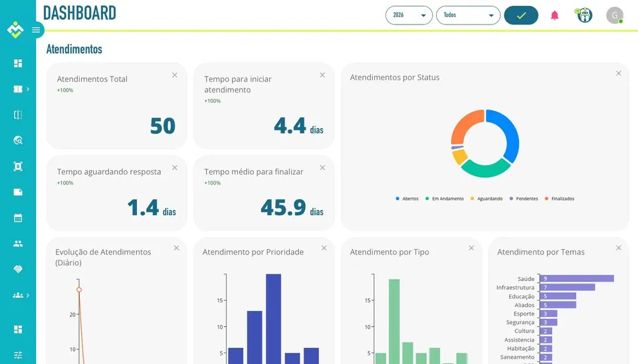638x364 pixels.
Task: Open the note/file icon in sidebar
Action: click(x=18, y=192)
